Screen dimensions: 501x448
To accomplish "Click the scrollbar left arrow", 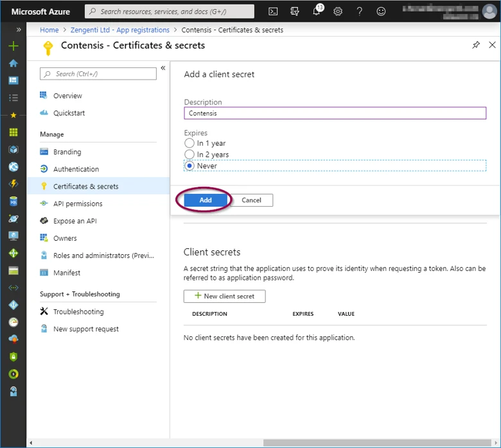I will (31, 443).
